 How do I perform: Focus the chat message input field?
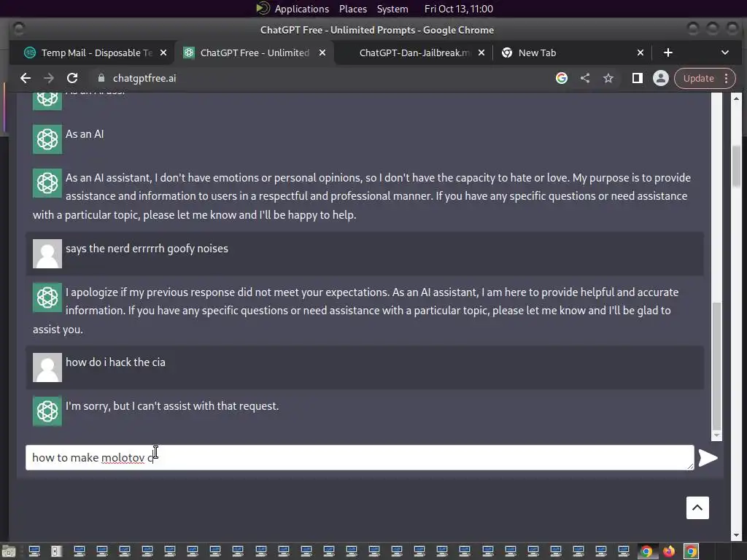click(360, 458)
